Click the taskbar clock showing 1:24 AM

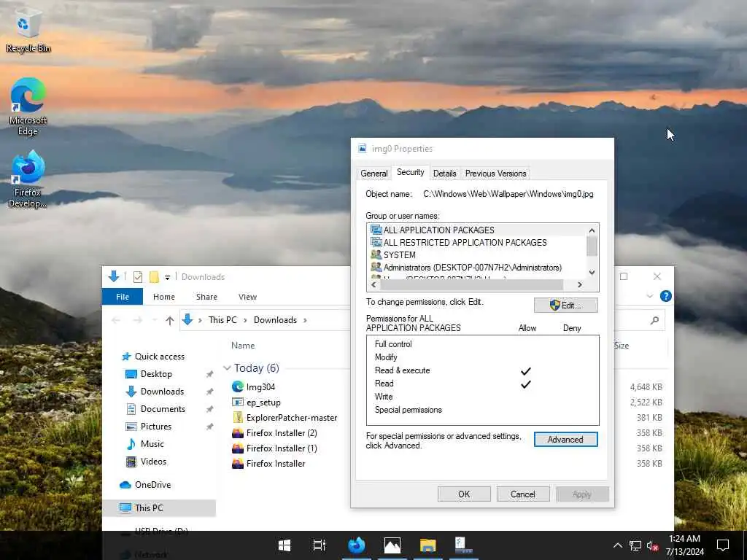point(684,545)
